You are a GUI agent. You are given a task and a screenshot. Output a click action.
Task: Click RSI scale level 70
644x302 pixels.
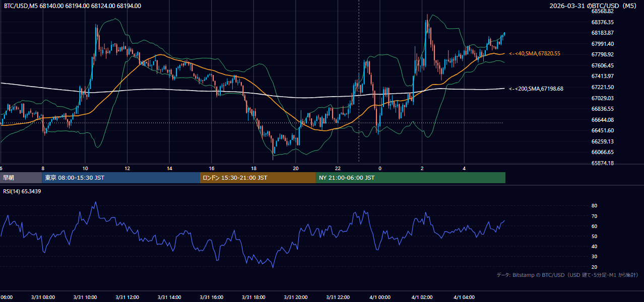(x=594, y=216)
